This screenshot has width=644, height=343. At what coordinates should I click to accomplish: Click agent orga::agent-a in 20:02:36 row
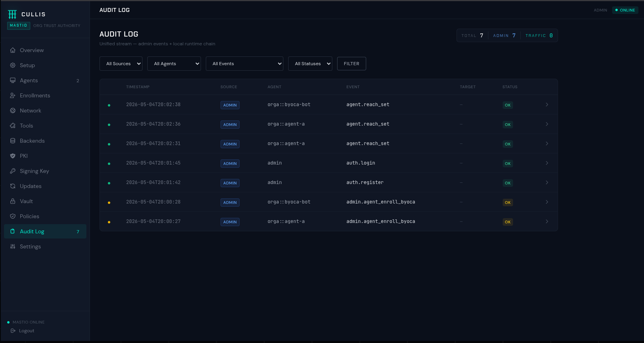[x=286, y=124]
